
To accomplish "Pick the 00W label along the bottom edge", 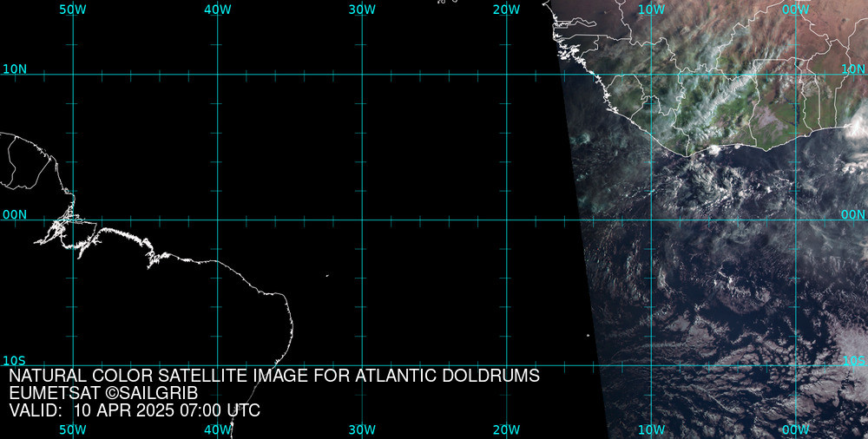I will (796, 430).
